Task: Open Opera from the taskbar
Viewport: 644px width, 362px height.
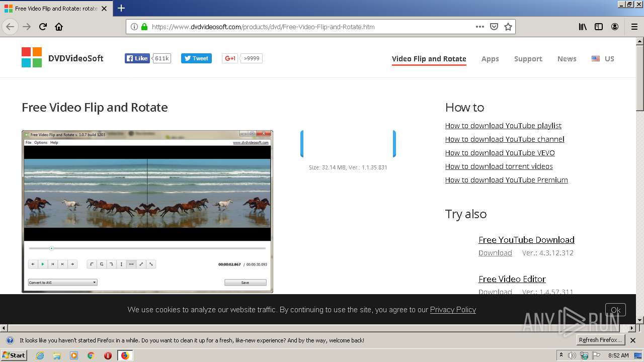Action: 108,355
